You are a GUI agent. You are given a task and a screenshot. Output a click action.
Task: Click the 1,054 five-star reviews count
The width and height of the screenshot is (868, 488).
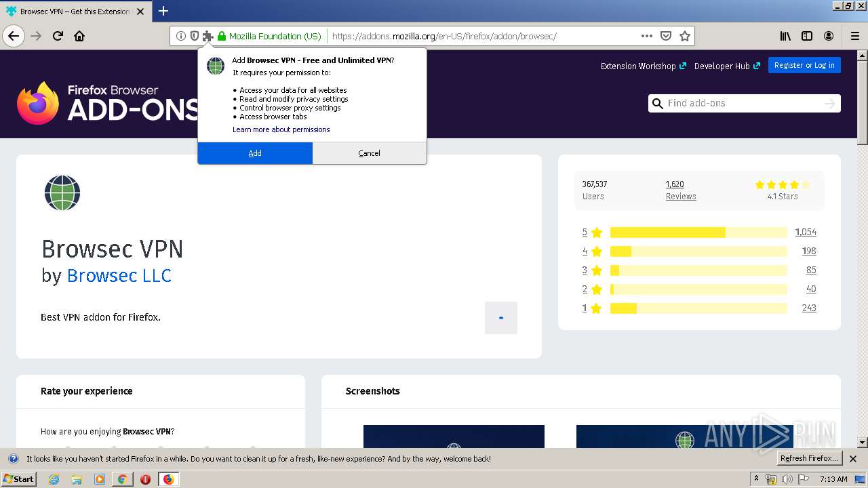806,232
